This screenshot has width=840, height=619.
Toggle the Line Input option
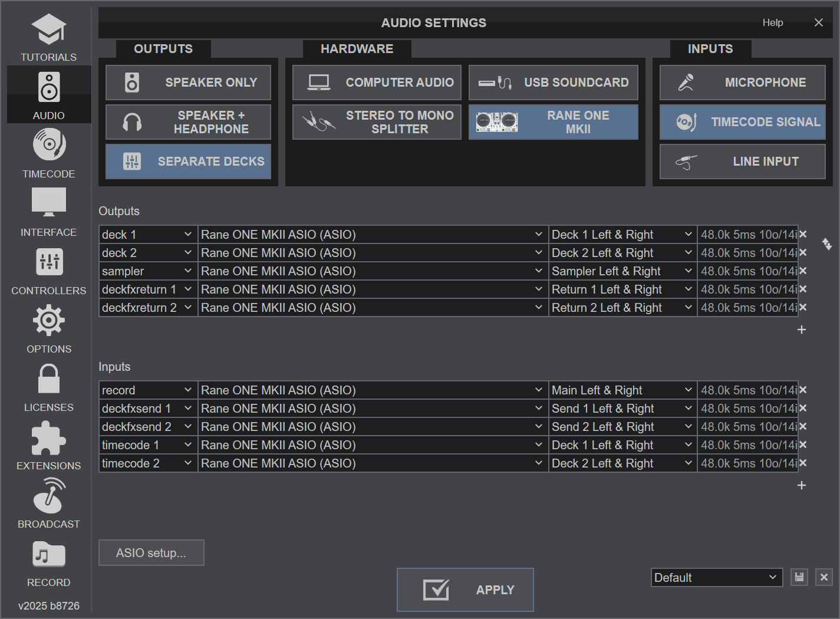tap(742, 162)
